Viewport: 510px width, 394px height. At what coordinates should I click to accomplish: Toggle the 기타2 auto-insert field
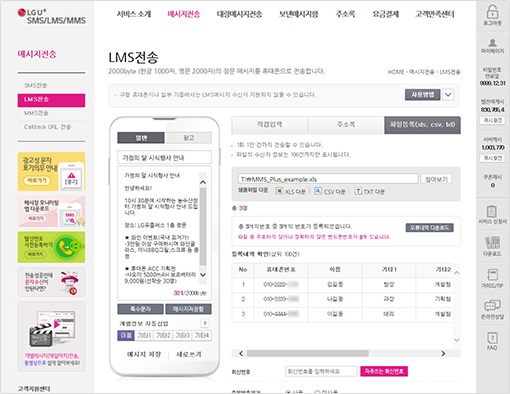coord(163,335)
